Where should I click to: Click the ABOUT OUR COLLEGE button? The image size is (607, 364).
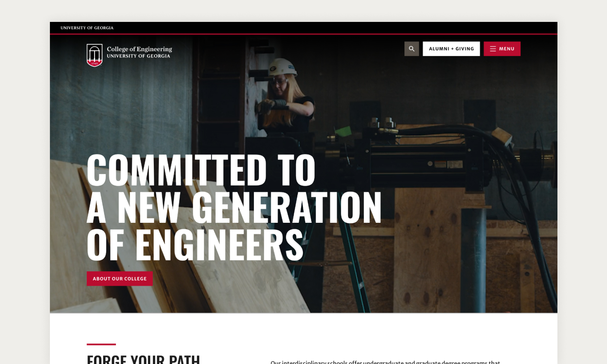[x=120, y=279]
